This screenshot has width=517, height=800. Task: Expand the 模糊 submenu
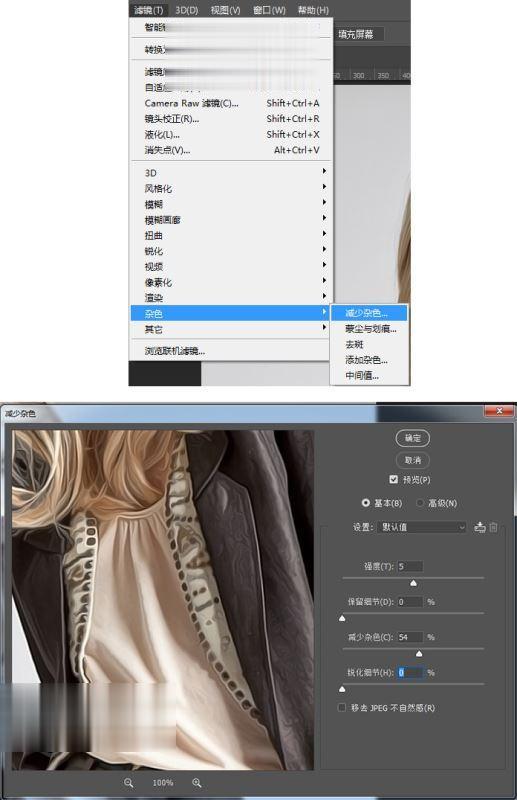(x=232, y=205)
